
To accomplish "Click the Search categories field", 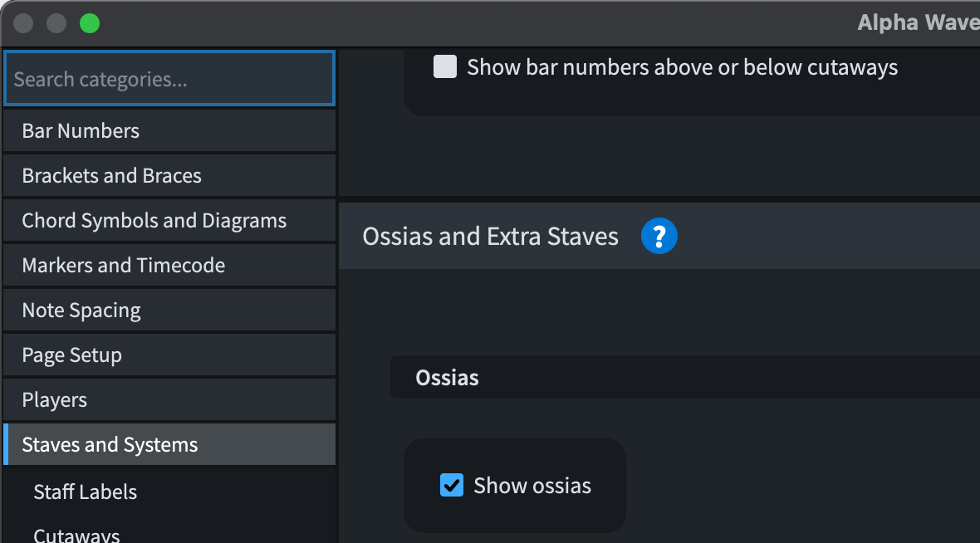I will point(169,80).
